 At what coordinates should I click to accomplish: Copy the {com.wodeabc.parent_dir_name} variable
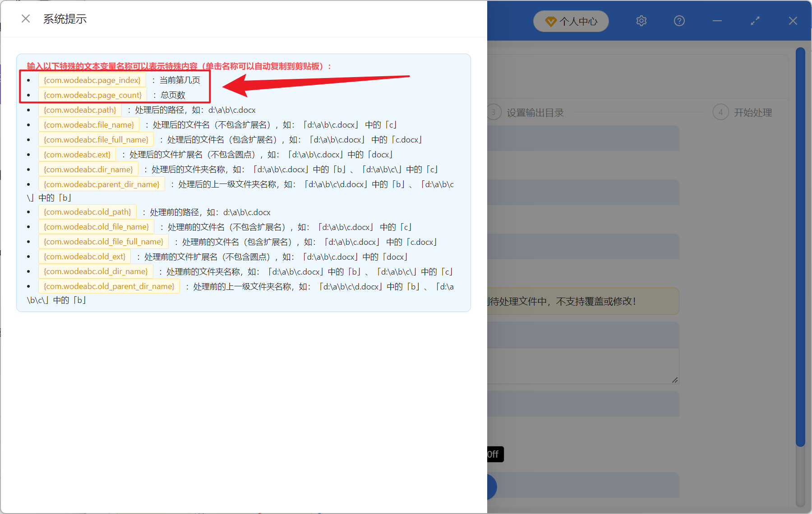pyautogui.click(x=101, y=184)
